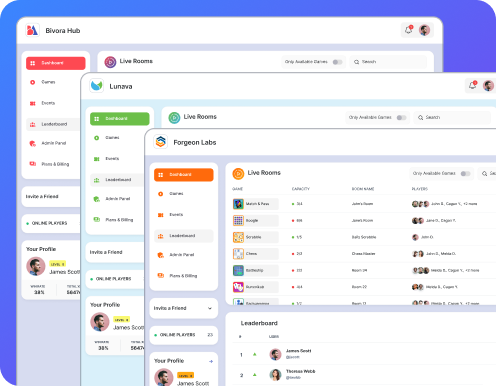The height and width of the screenshot is (386, 496).
Task: Open Admin Panel in Forgeon Labs sidebar
Action: click(x=184, y=255)
